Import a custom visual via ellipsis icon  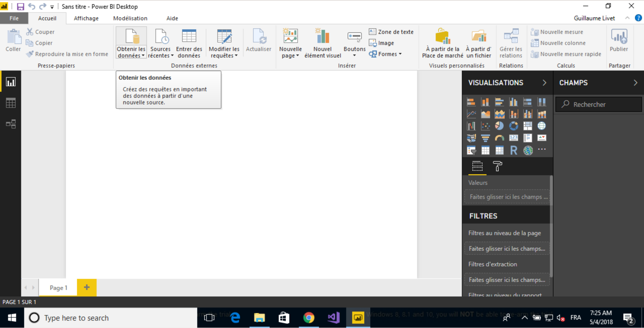point(542,149)
